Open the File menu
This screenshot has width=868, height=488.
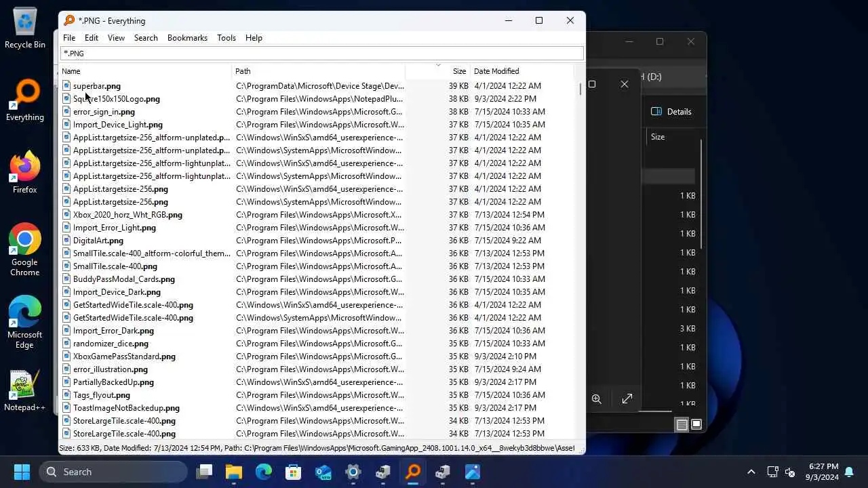pyautogui.click(x=69, y=38)
